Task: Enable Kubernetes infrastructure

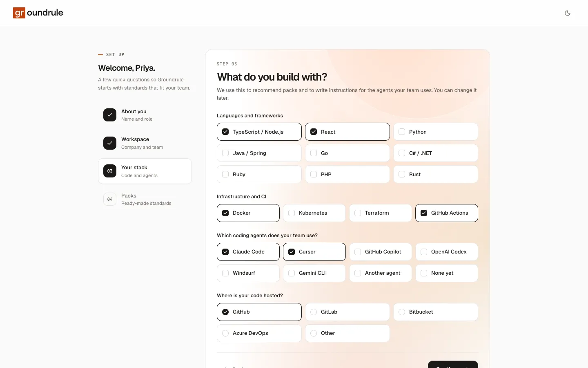Action: 314,213
